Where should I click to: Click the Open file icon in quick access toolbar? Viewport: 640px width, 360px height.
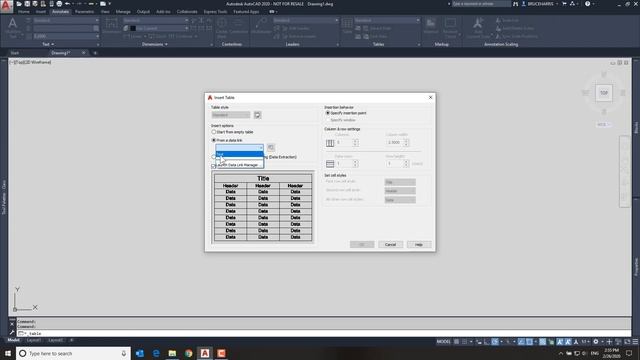click(x=19, y=4)
